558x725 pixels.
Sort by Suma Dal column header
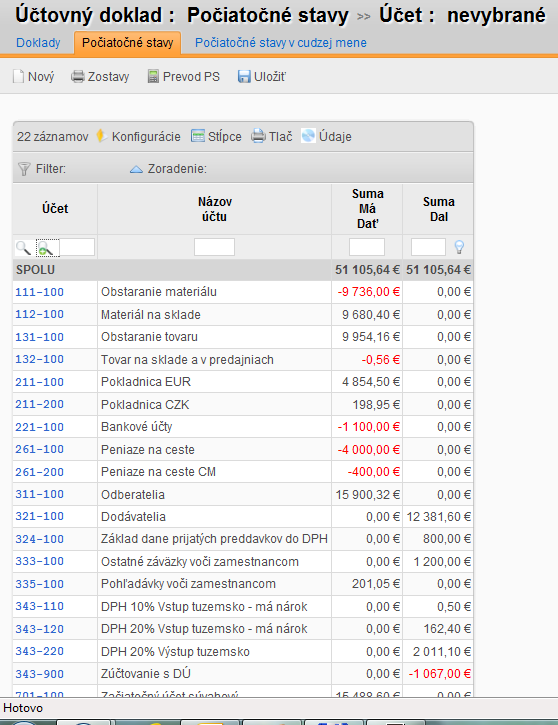point(438,209)
